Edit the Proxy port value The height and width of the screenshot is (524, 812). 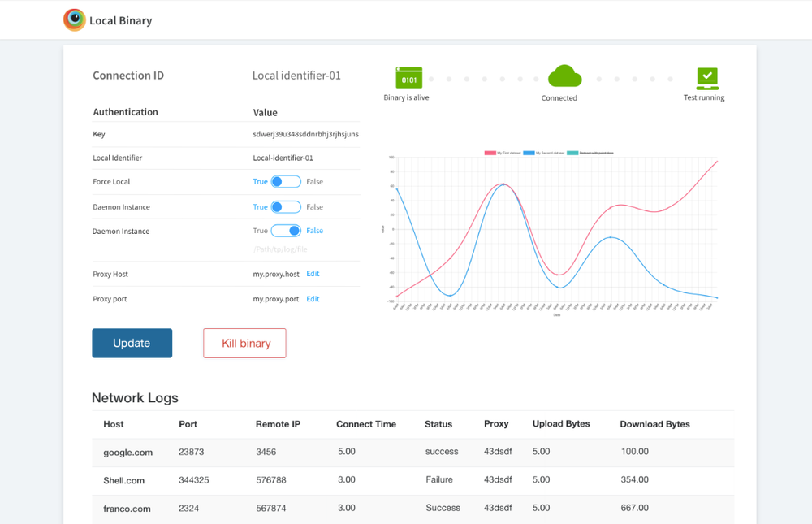[313, 300]
